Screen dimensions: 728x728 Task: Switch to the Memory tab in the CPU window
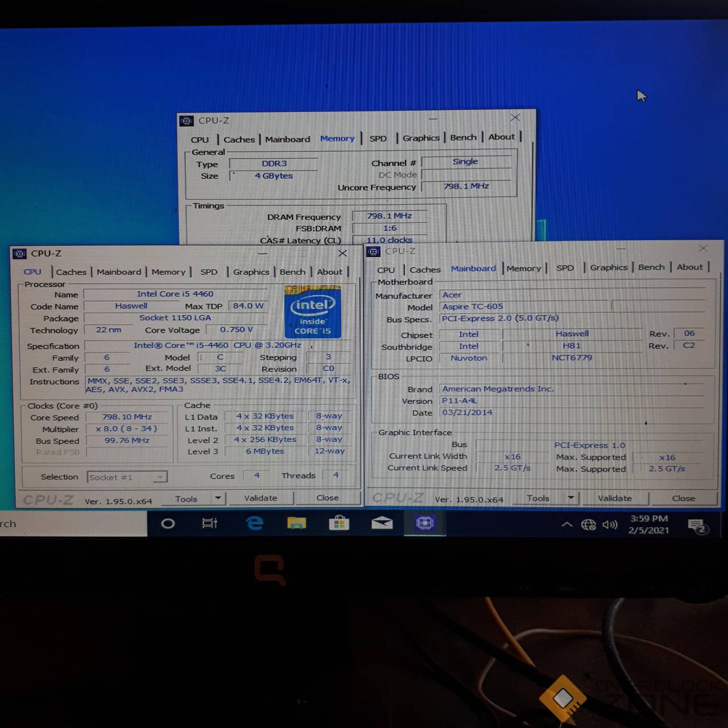click(x=168, y=272)
